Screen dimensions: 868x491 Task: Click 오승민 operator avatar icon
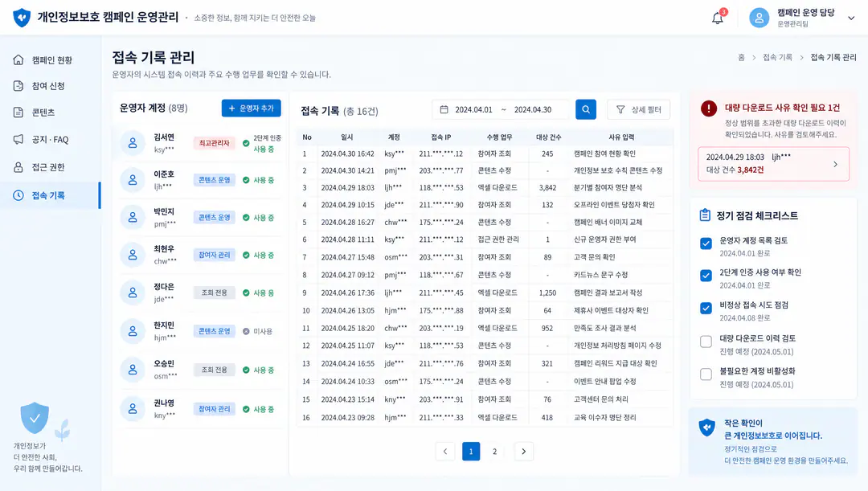click(x=133, y=369)
